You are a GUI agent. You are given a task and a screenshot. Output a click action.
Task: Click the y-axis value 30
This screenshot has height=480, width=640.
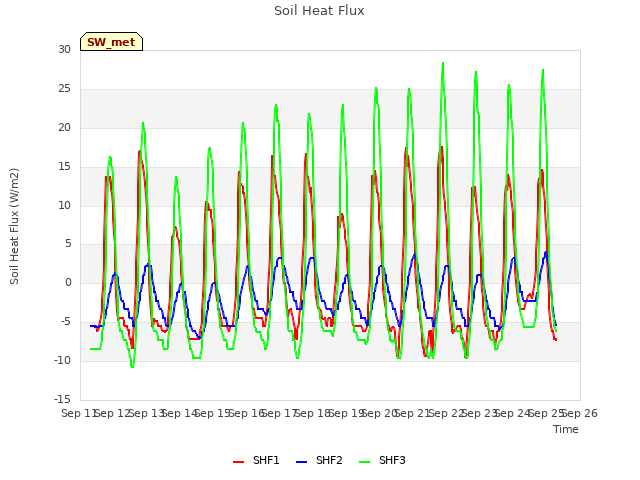pyautogui.click(x=64, y=50)
